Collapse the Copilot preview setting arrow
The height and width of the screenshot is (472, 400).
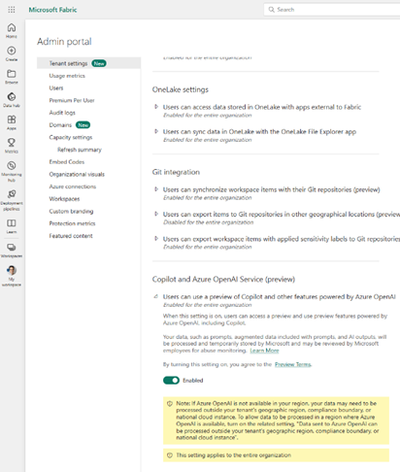pos(156,296)
